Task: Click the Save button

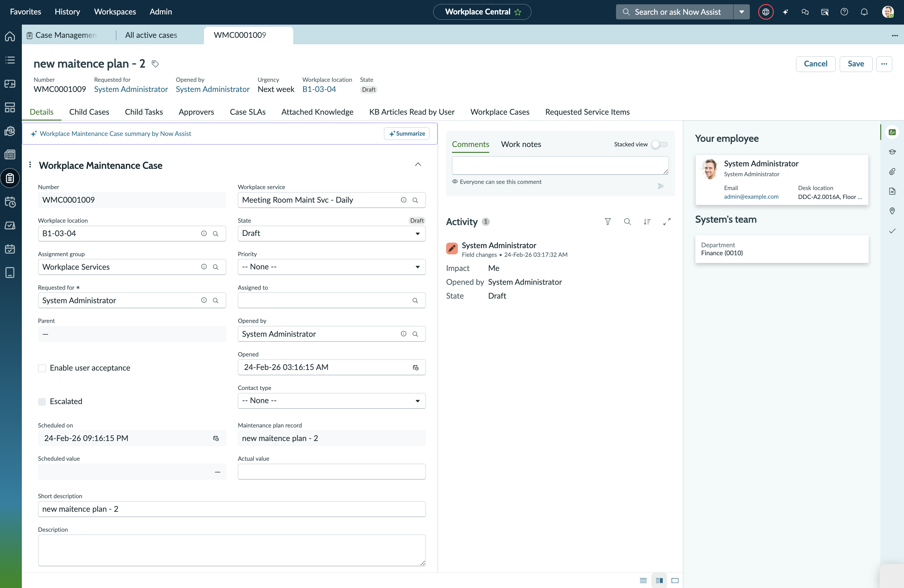Action: [x=856, y=64]
